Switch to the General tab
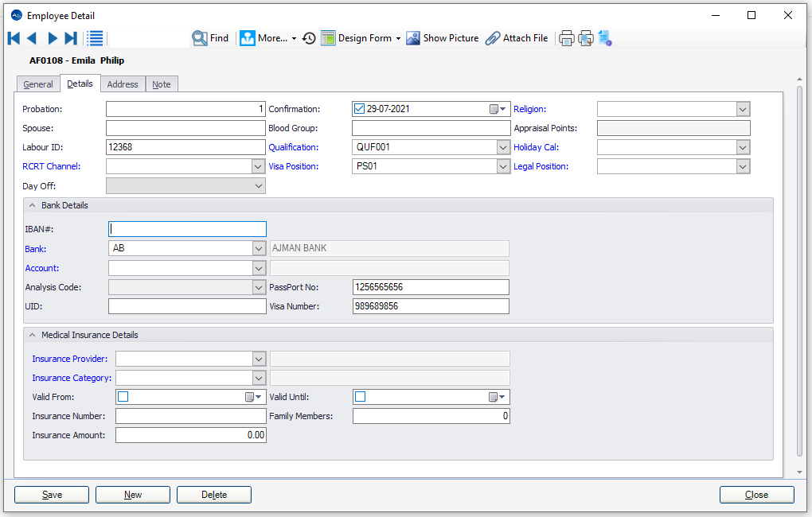 pyautogui.click(x=38, y=84)
